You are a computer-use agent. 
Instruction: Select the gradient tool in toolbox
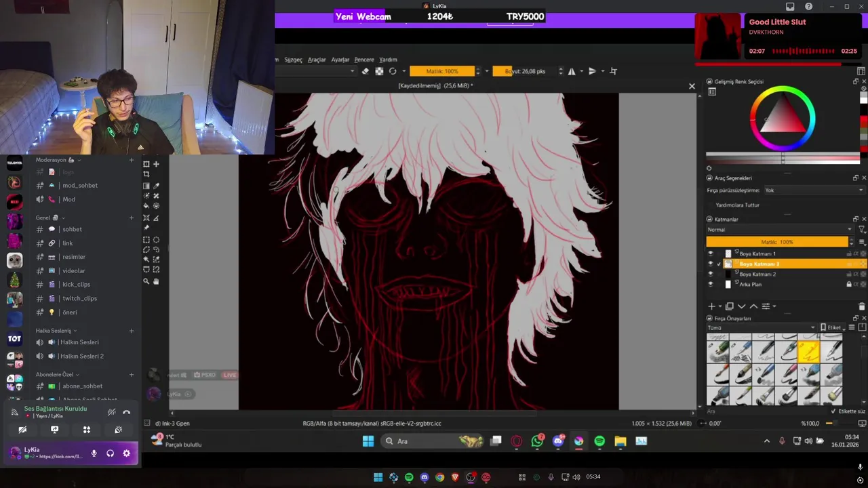[x=146, y=186]
